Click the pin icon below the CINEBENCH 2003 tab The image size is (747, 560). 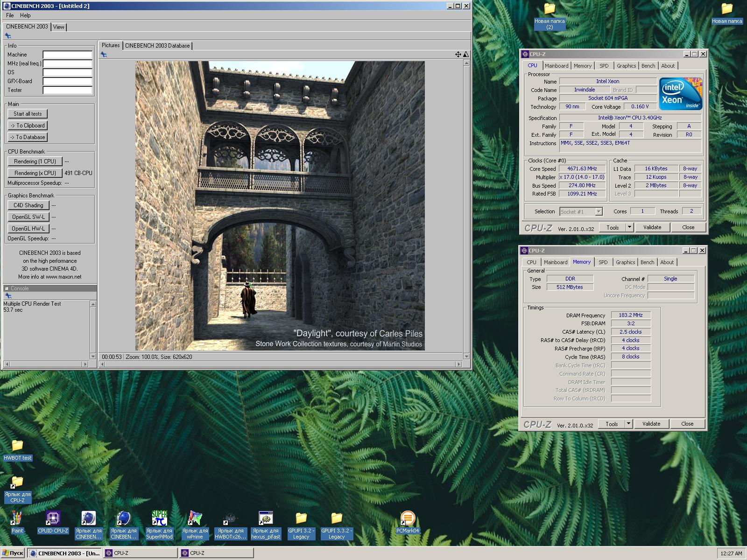8,36
